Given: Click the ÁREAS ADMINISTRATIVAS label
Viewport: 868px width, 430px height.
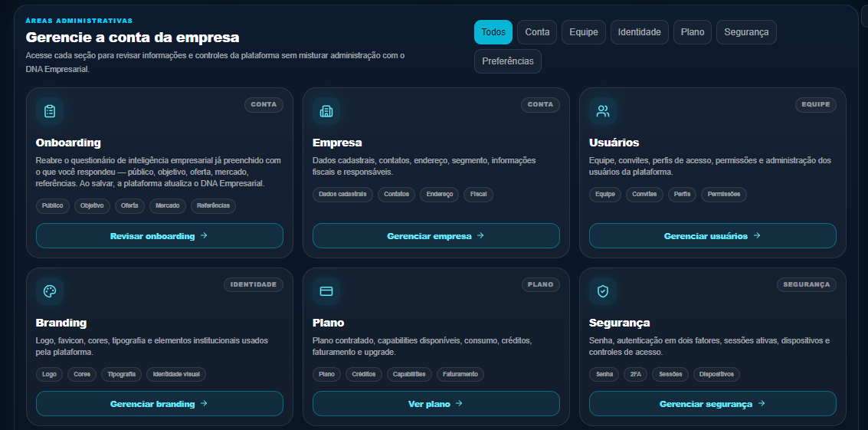Looking at the screenshot, I should click(79, 21).
